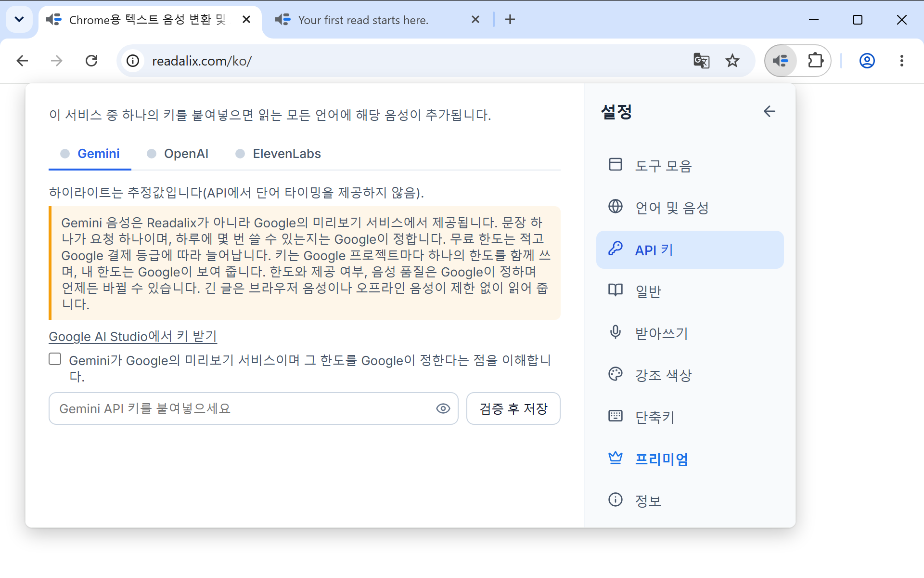Click the Google Translate icon in address bar
The image size is (924, 578).
(x=701, y=61)
